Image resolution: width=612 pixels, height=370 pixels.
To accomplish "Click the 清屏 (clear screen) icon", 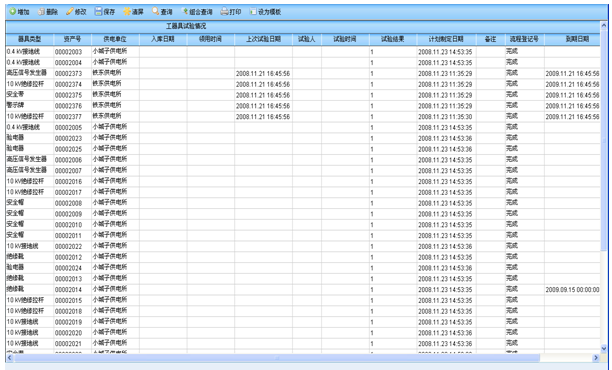I will pos(127,12).
